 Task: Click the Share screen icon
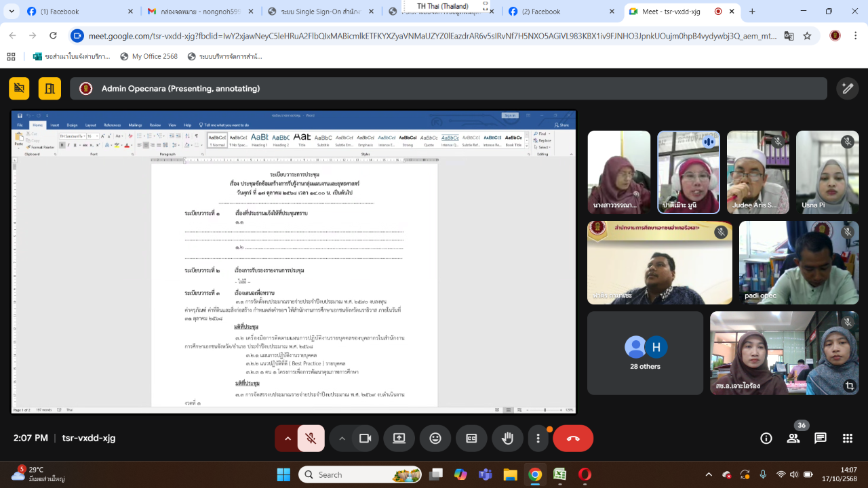tap(399, 439)
